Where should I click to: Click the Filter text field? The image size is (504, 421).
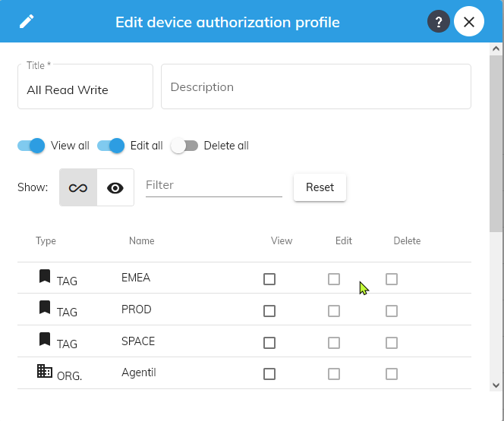(x=213, y=185)
